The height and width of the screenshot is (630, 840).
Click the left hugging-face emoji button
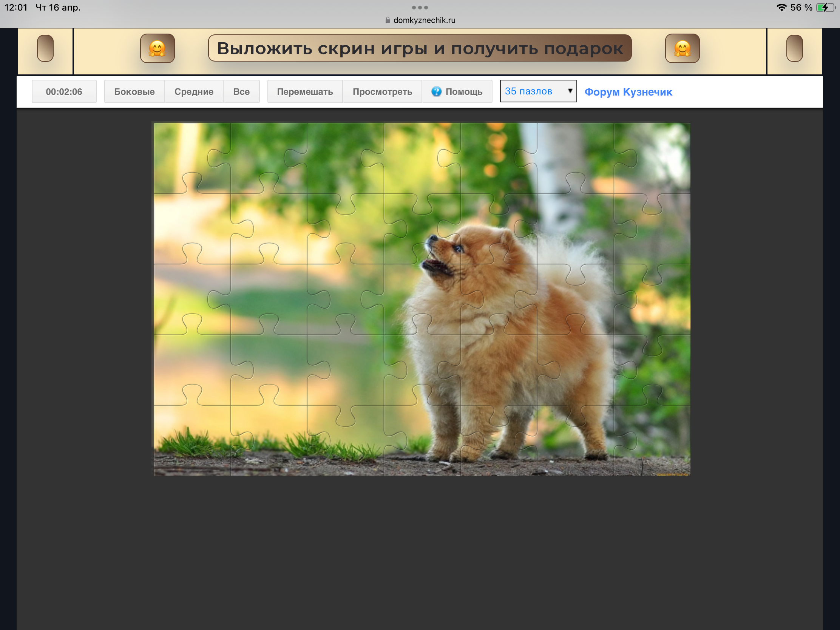[x=157, y=48]
